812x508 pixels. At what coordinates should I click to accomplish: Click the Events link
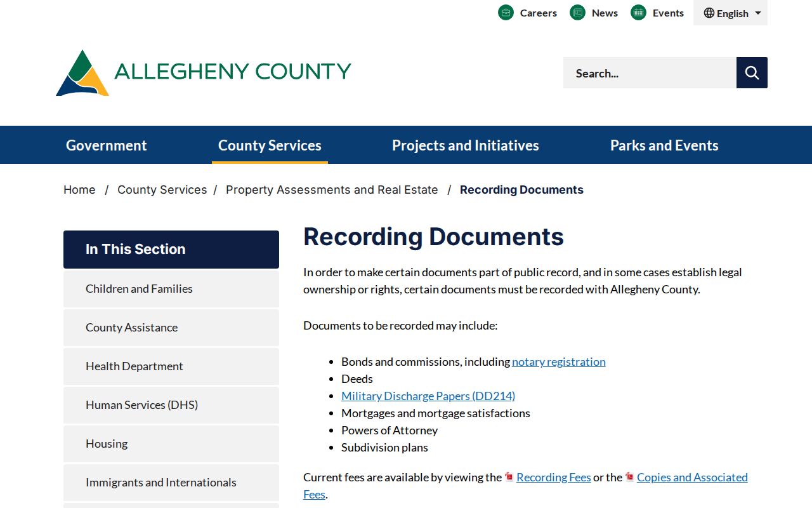pyautogui.click(x=668, y=13)
